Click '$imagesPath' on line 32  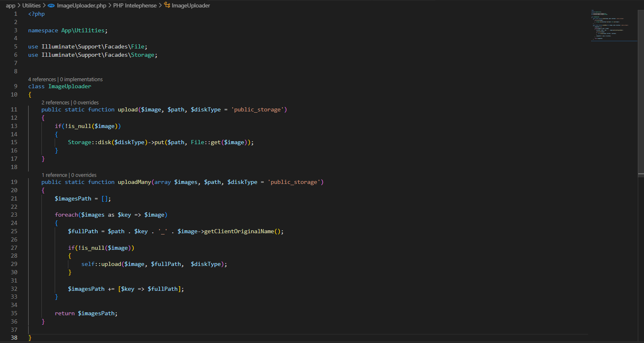(x=86, y=289)
